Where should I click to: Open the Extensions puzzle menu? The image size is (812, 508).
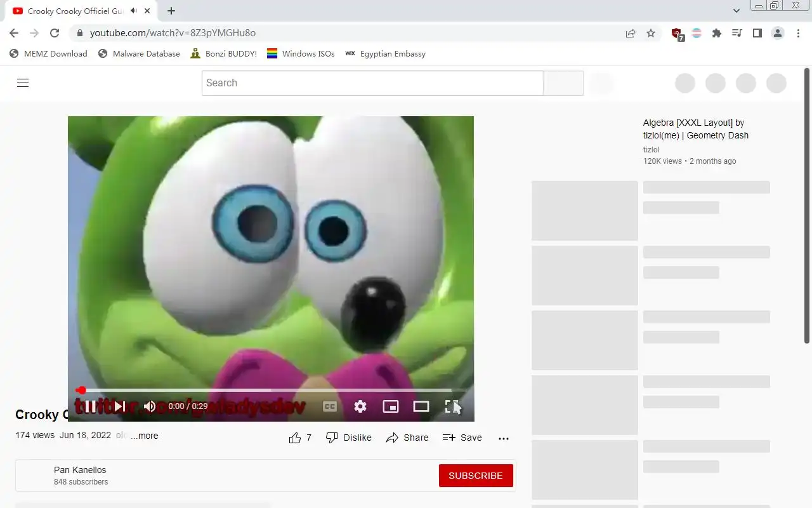click(717, 33)
